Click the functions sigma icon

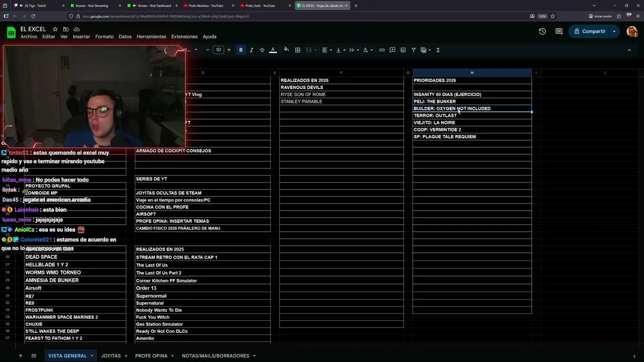[438, 50]
